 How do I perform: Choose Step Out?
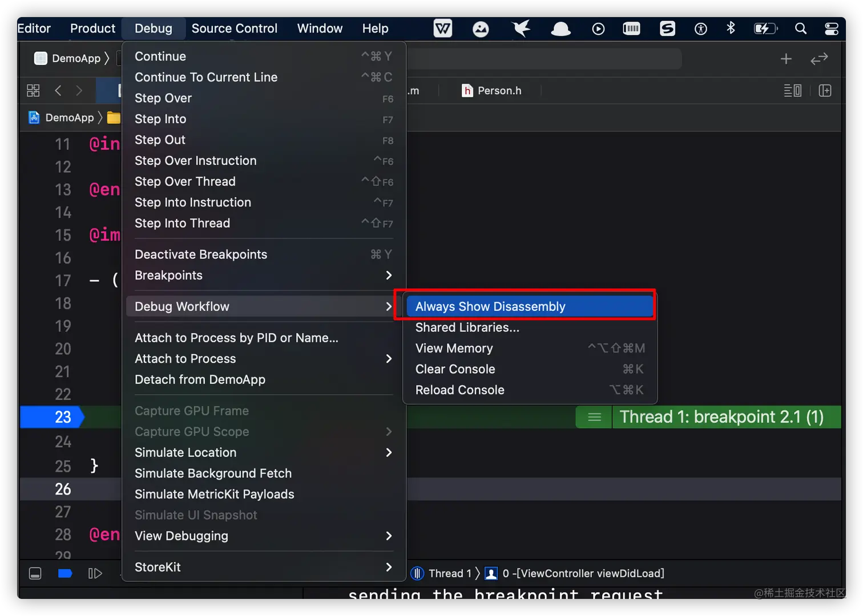(x=264, y=140)
